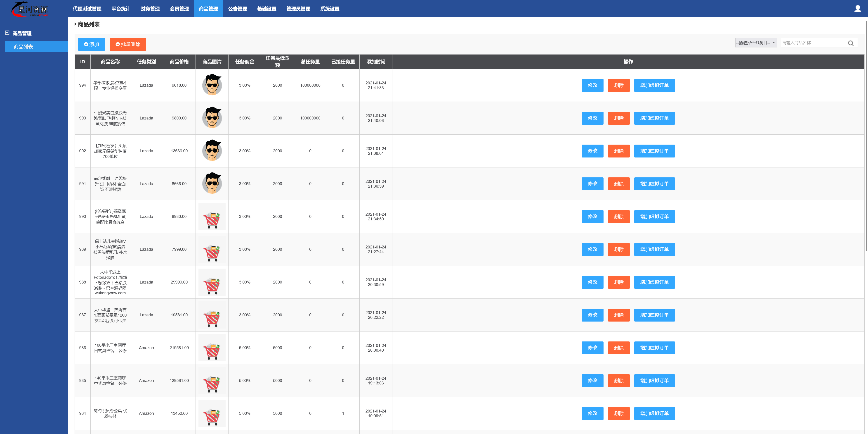
Task: Click the user profile icon
Action: [x=858, y=8]
